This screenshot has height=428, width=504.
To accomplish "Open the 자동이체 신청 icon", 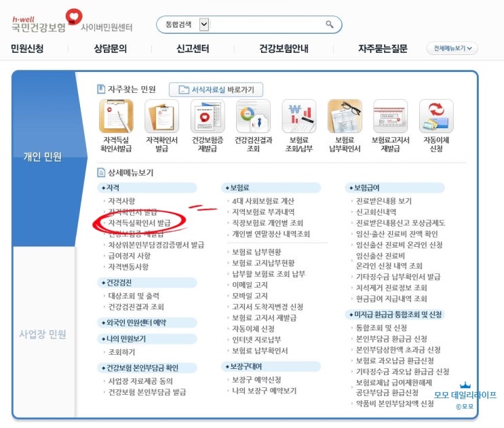I will pos(436,116).
